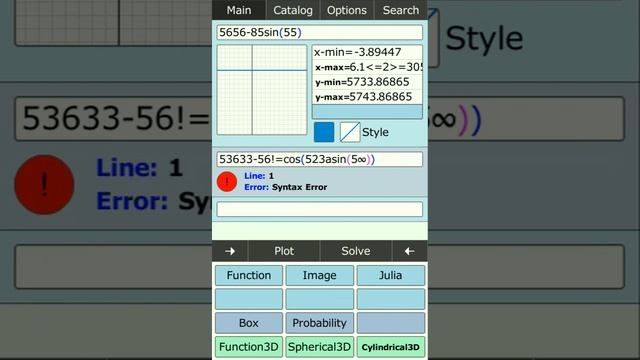Screen dimensions: 640x360
Task: Edit the x-max value field
Action: coord(367,67)
